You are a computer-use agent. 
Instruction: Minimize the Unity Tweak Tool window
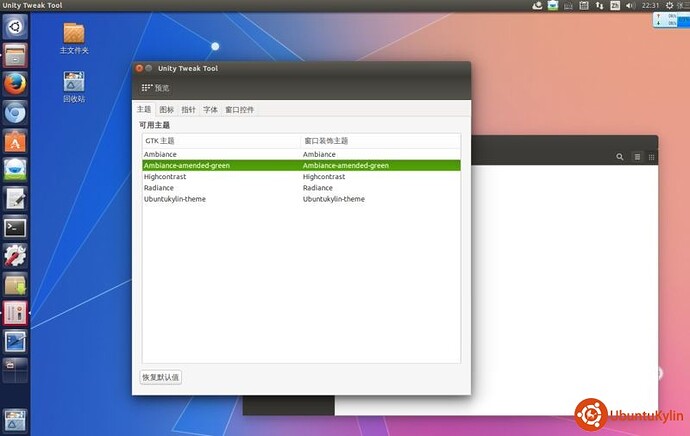[149, 68]
